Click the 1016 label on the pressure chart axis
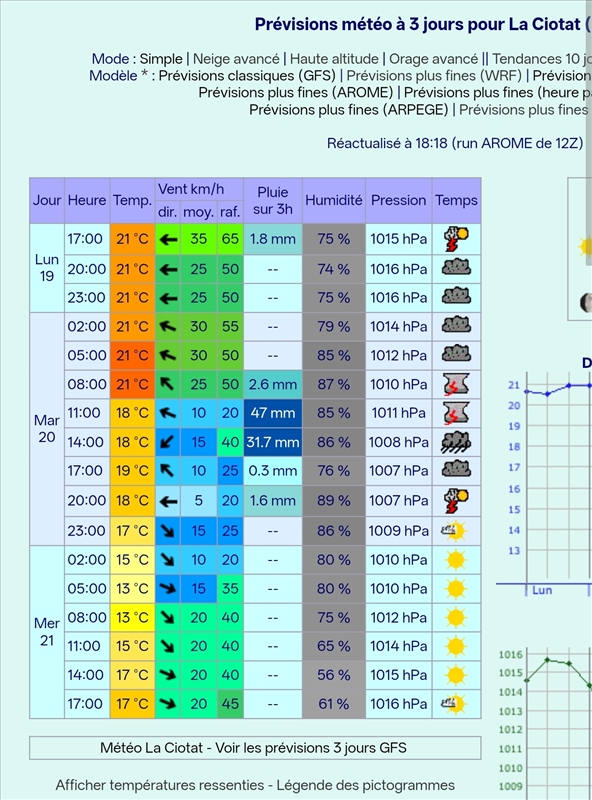The image size is (592, 800). point(511,655)
